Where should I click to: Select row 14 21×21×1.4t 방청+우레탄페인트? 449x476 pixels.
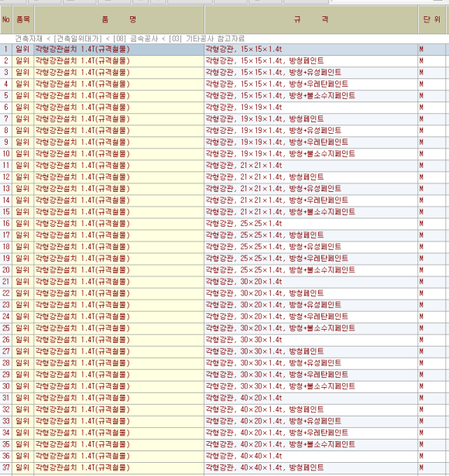[276, 200]
